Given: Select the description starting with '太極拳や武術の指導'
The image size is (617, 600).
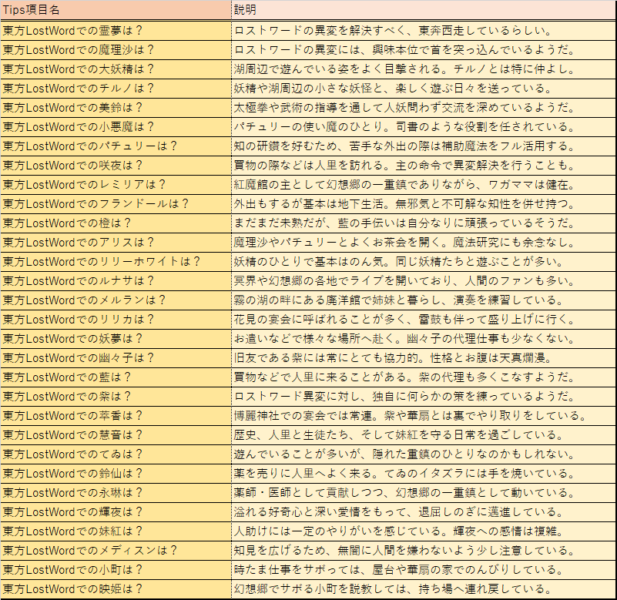Looking at the screenshot, I should click(x=422, y=107).
